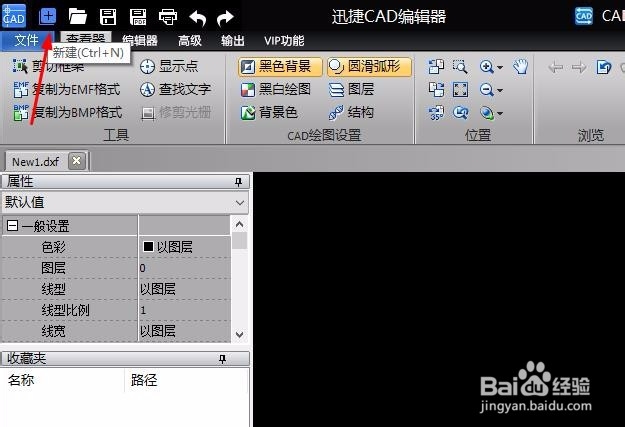Click the CAD converter icon at top right
625x427 pixels.
coord(584,16)
